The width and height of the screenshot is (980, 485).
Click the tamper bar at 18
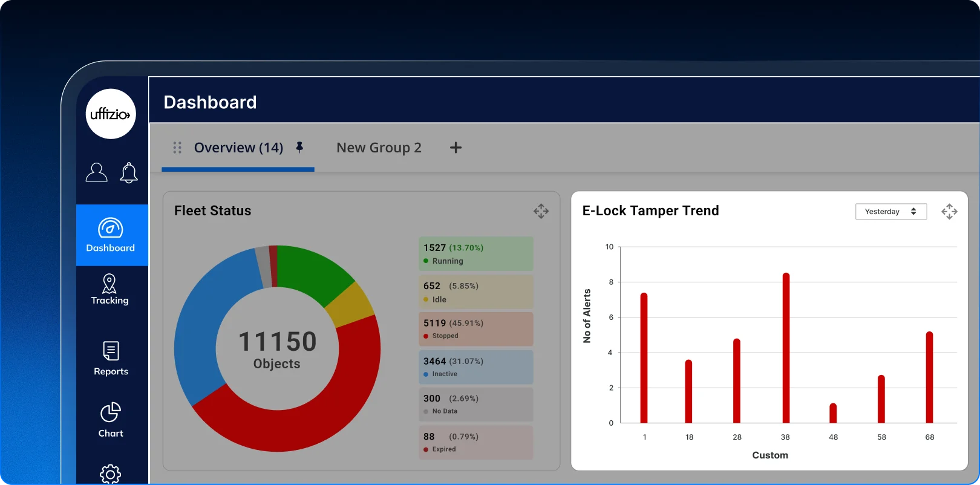tap(688, 391)
